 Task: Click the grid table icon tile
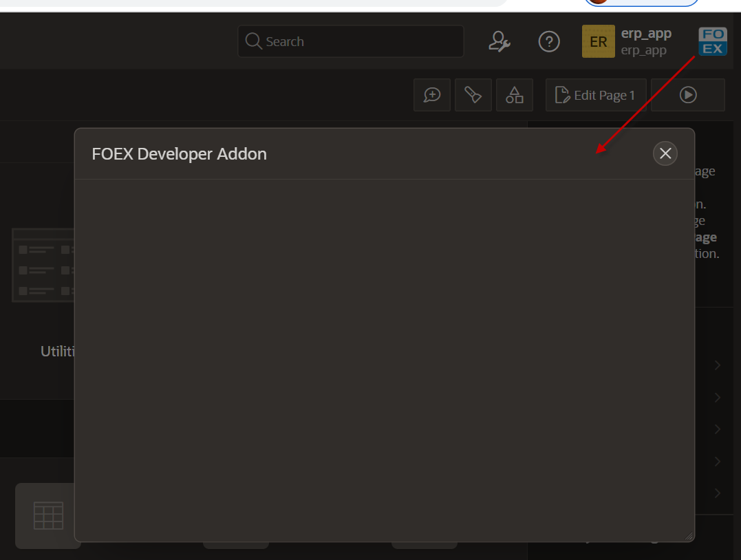(47, 515)
